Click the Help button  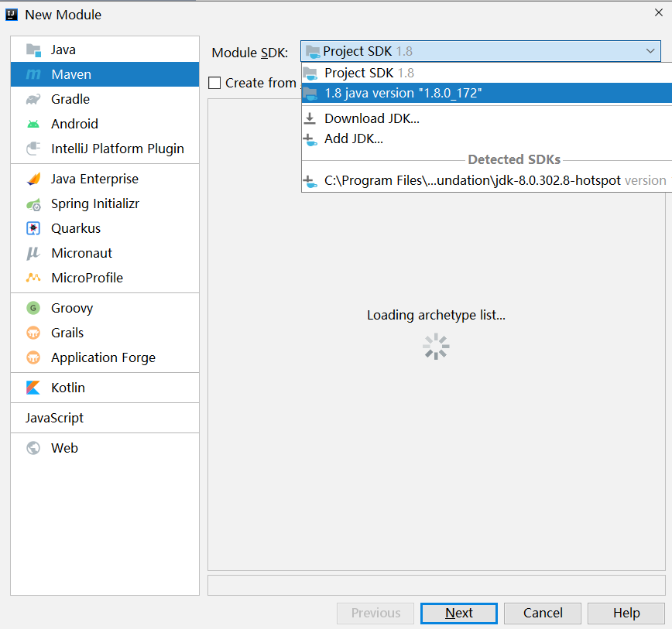[626, 614]
